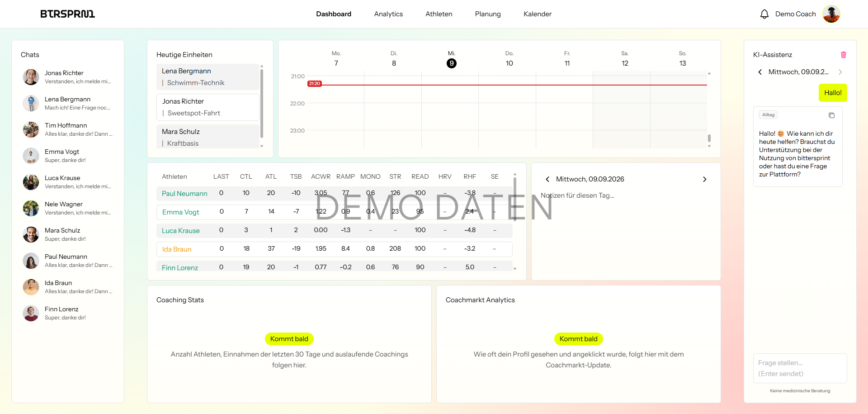Open Emma Vogt conversation in Chats
The image size is (868, 414).
[68, 156]
